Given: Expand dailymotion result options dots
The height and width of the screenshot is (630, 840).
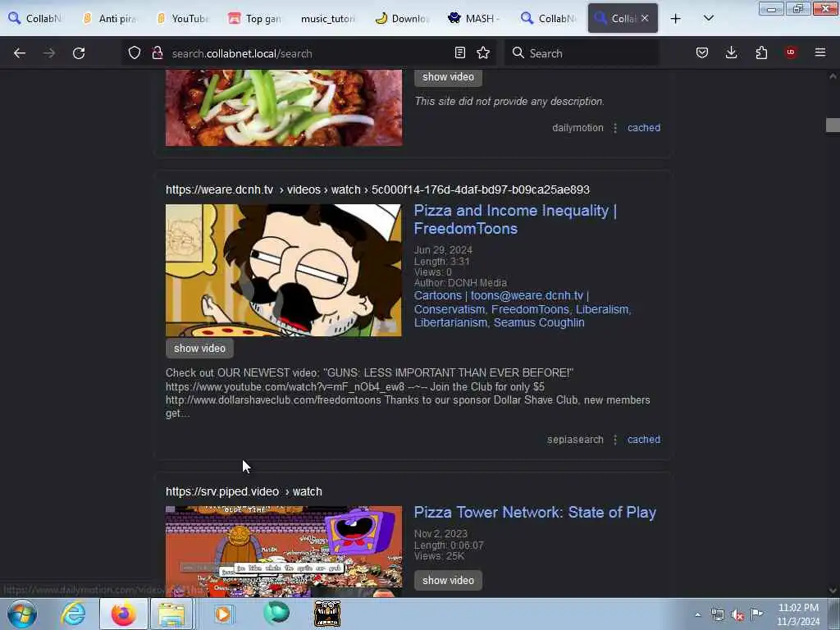Looking at the screenshot, I should point(615,128).
